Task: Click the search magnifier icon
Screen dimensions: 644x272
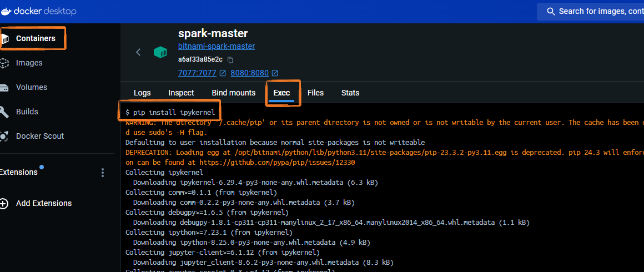Action: (551, 12)
